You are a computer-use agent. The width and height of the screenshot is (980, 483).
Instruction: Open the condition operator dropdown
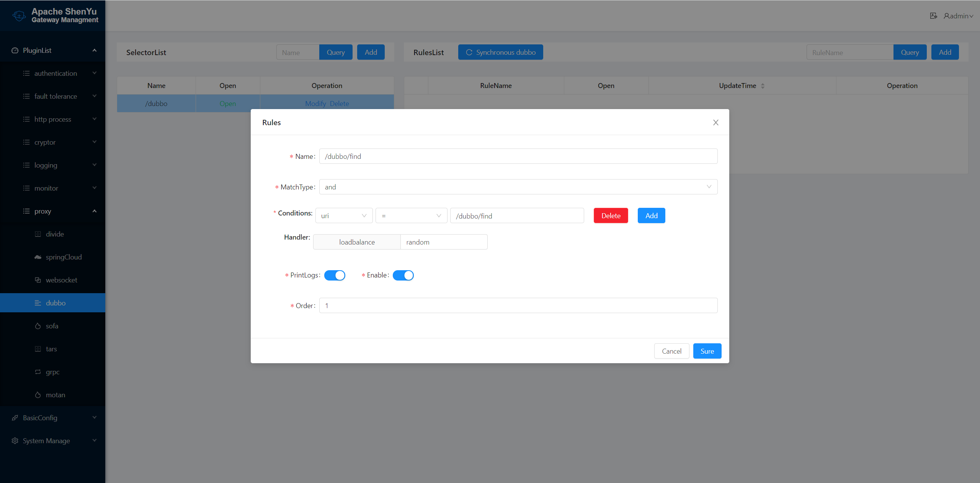pos(411,215)
